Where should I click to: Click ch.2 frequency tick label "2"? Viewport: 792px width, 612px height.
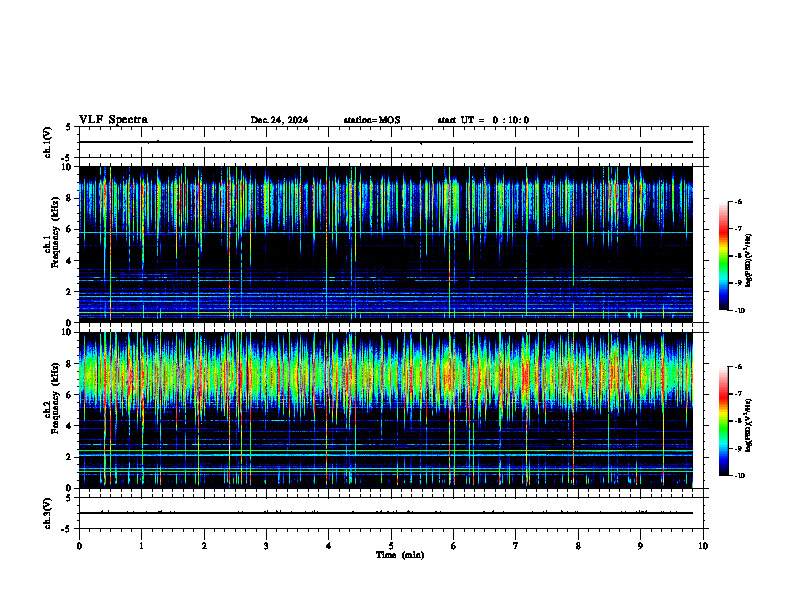pyautogui.click(x=69, y=457)
